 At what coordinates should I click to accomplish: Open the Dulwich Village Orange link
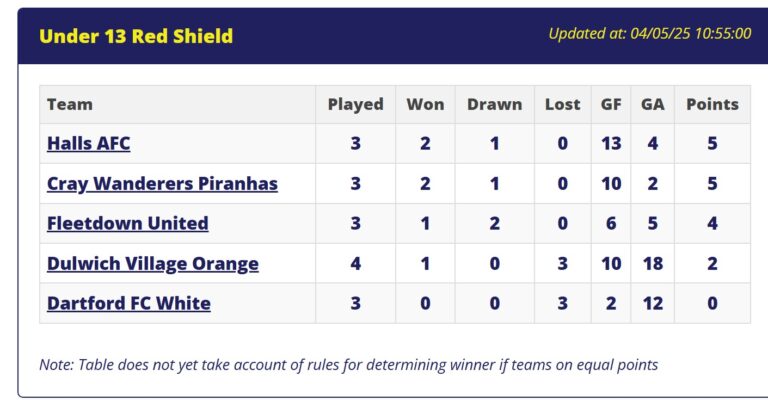coord(153,263)
